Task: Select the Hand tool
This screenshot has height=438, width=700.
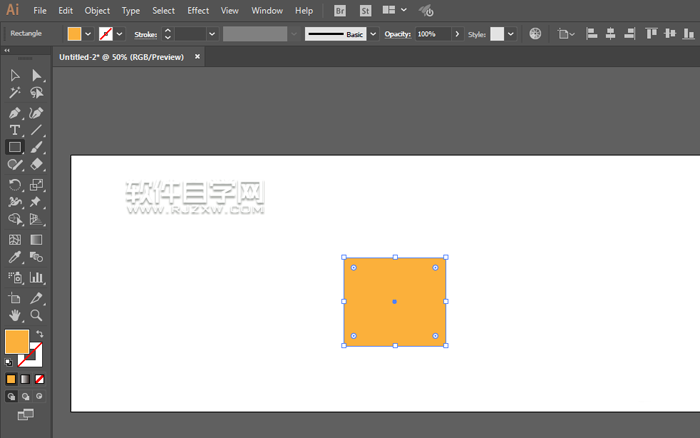Action: coord(15,315)
